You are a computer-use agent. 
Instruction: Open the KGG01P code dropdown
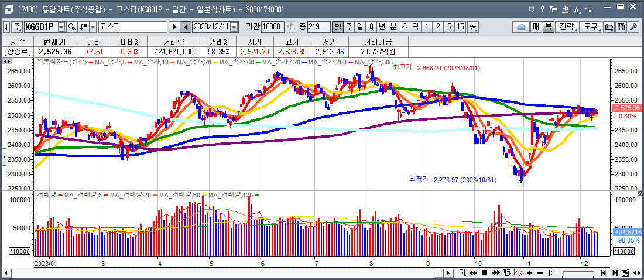pyautogui.click(x=61, y=27)
